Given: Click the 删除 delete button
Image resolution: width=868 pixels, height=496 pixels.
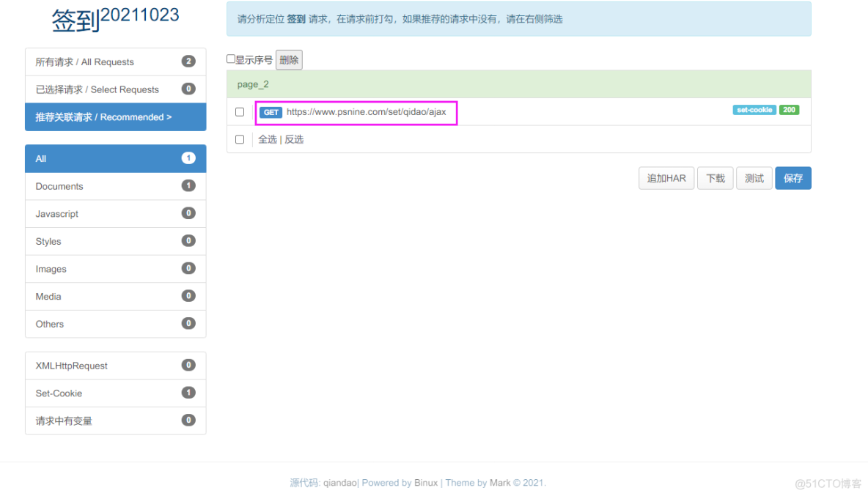Looking at the screenshot, I should click(288, 59).
